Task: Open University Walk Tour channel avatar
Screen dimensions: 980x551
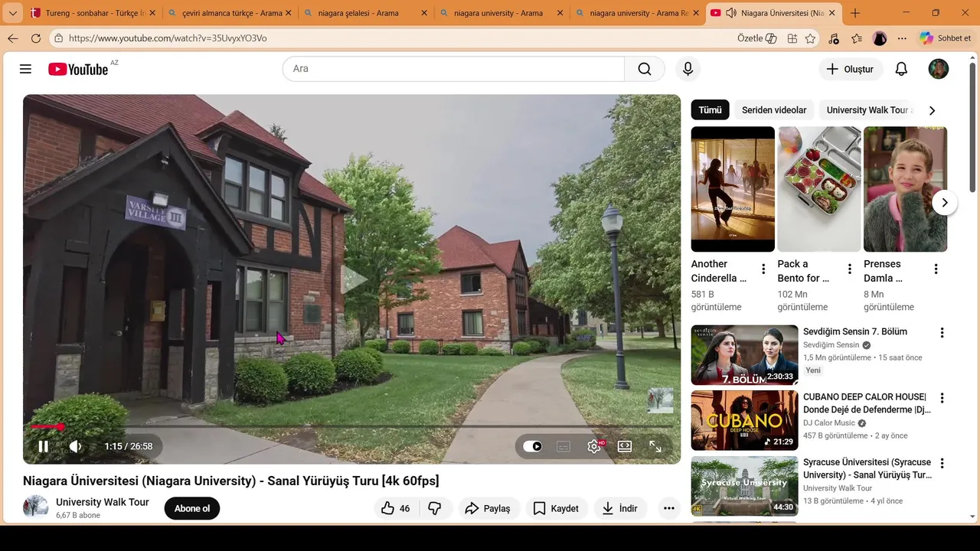Action: pos(35,507)
